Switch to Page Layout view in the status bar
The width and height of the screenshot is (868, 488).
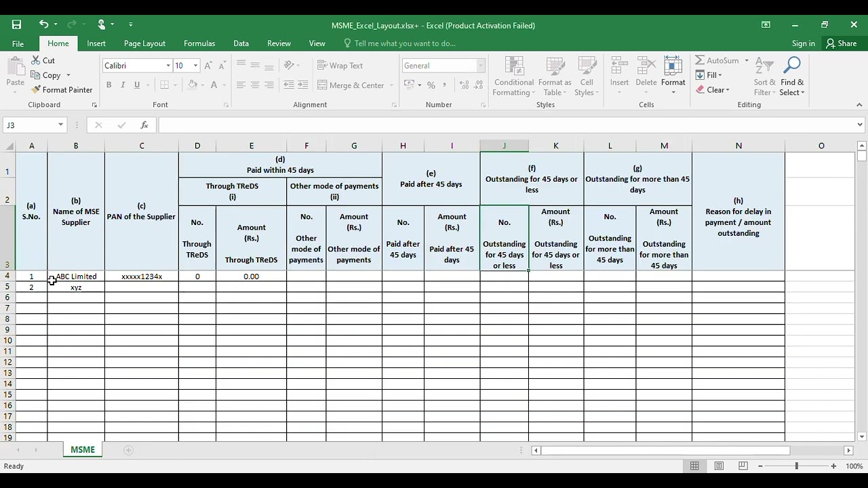719,466
